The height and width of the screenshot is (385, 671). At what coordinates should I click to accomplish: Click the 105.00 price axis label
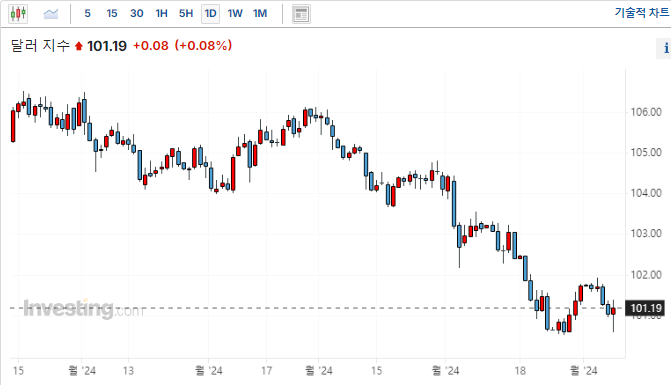[646, 152]
